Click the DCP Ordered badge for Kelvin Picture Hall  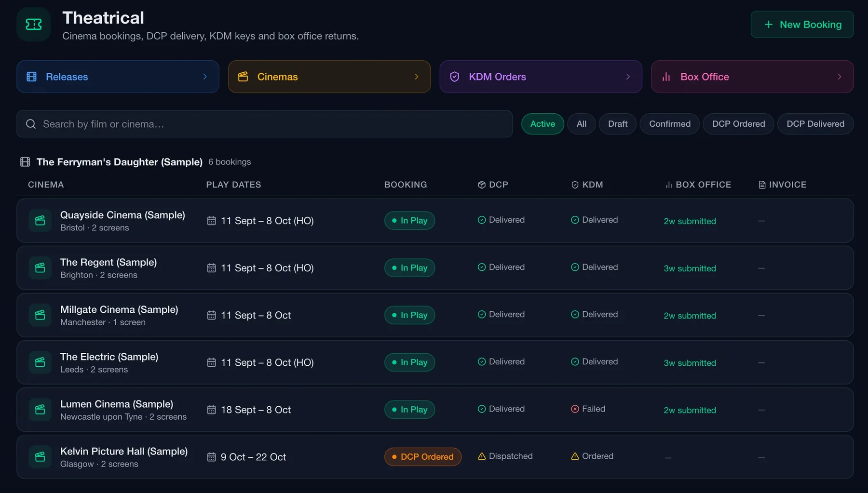(422, 457)
